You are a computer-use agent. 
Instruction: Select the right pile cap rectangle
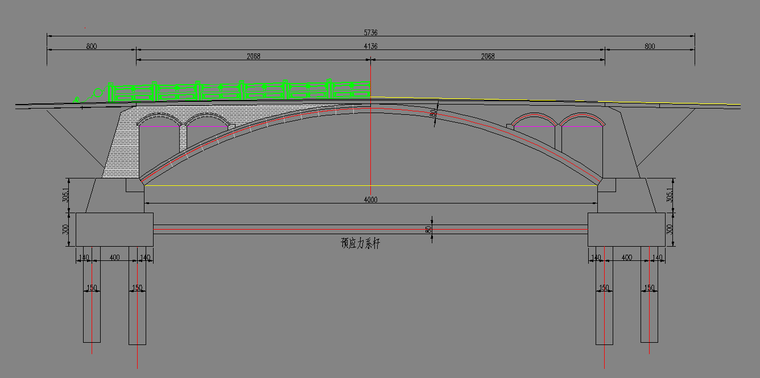tap(626, 229)
